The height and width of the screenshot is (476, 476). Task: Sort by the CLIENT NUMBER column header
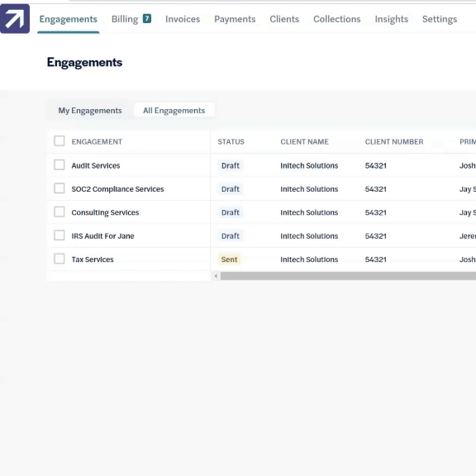click(x=394, y=142)
